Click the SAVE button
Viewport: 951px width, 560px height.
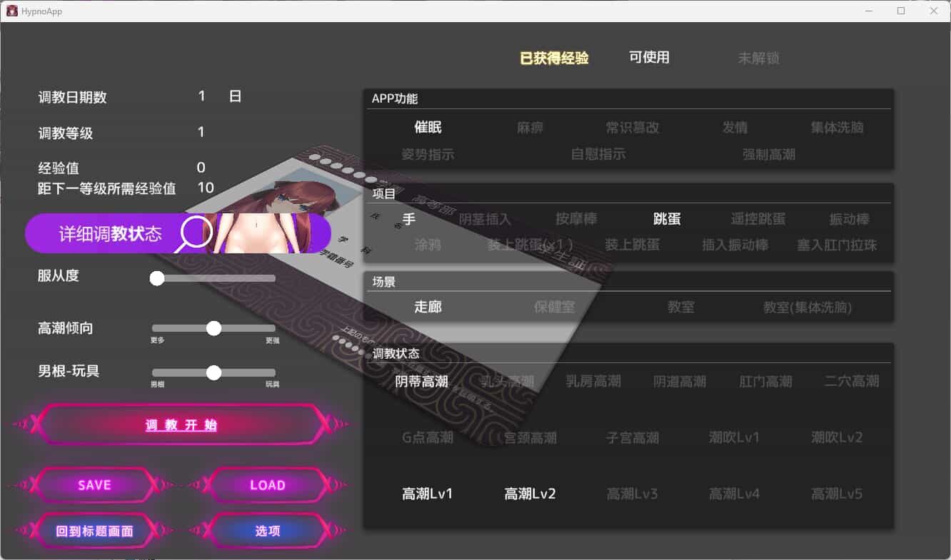click(94, 485)
